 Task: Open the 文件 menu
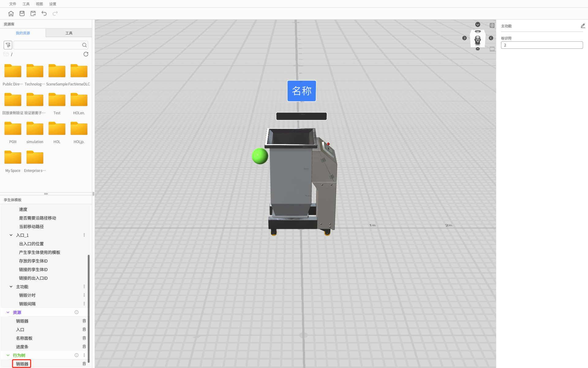13,4
